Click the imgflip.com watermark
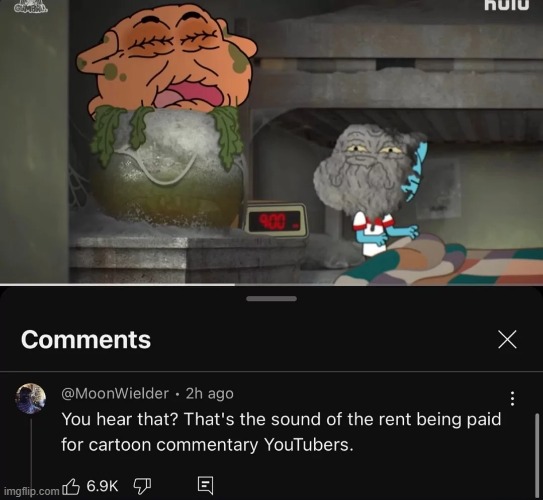This screenshot has height=500, width=543. click(x=32, y=491)
